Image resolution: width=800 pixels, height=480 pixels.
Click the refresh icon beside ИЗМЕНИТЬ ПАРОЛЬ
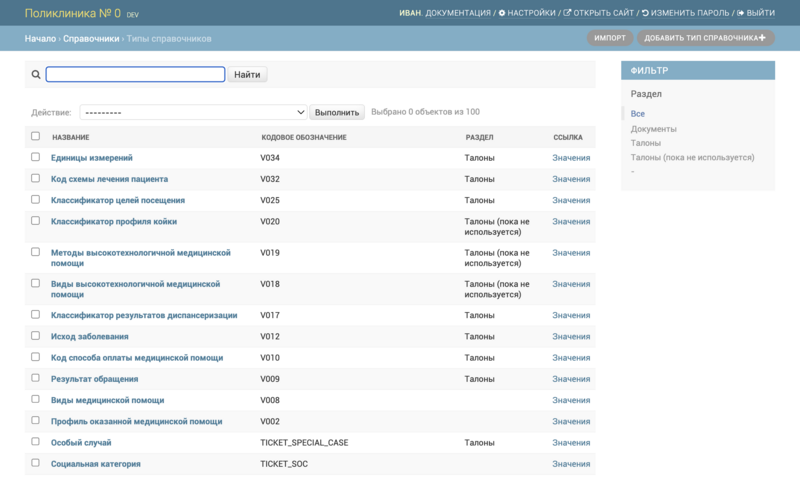coord(645,13)
